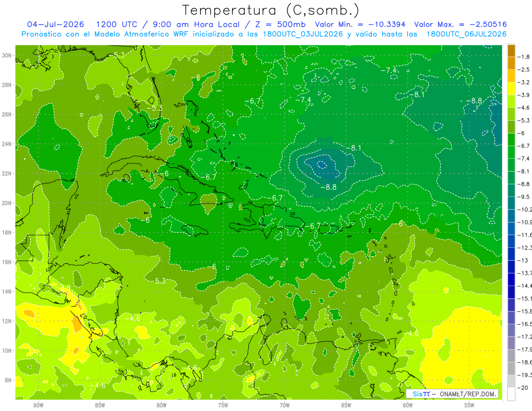The height and width of the screenshot is (411, 532).
Task: Click the -14.4 value on the color legend
Action: pos(524,286)
